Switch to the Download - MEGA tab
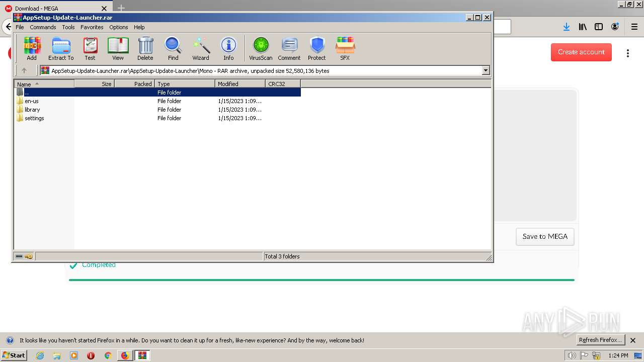 tap(56, 8)
